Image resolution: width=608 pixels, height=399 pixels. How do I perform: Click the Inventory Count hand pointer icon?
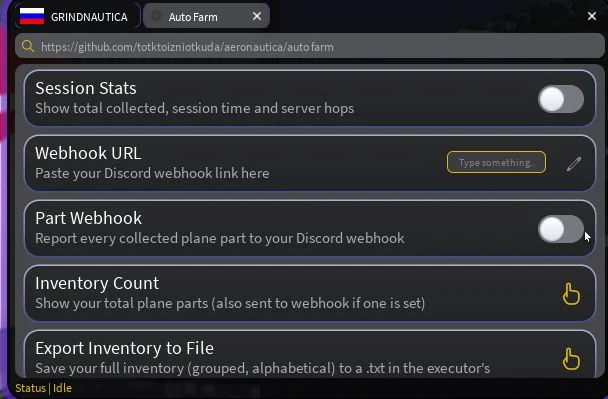571,294
